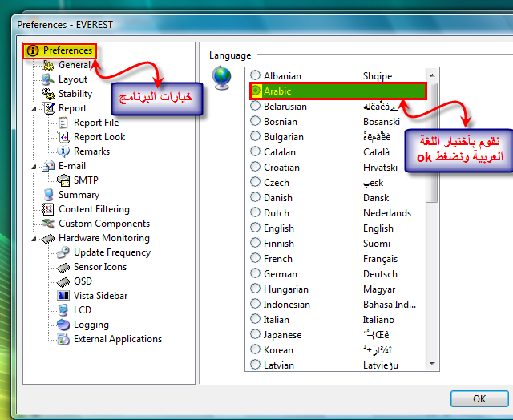The width and height of the screenshot is (513, 420).
Task: Select the Indonesian language radio button
Action: (255, 304)
